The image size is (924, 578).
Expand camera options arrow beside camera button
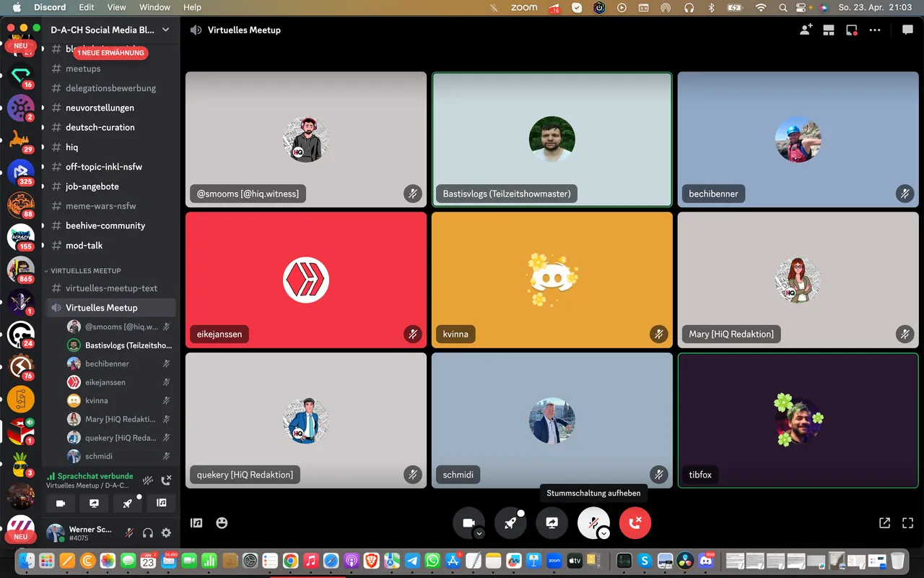click(479, 533)
